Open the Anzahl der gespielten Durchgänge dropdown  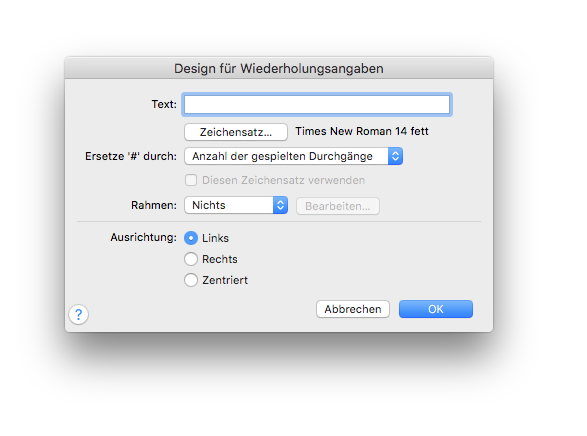pyautogui.click(x=294, y=156)
